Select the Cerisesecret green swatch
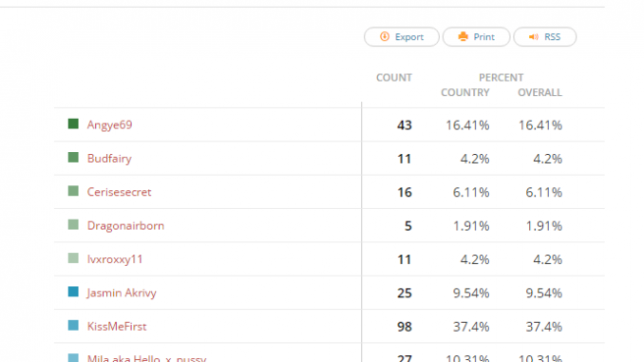This screenshot has height=362, width=644. tap(73, 191)
